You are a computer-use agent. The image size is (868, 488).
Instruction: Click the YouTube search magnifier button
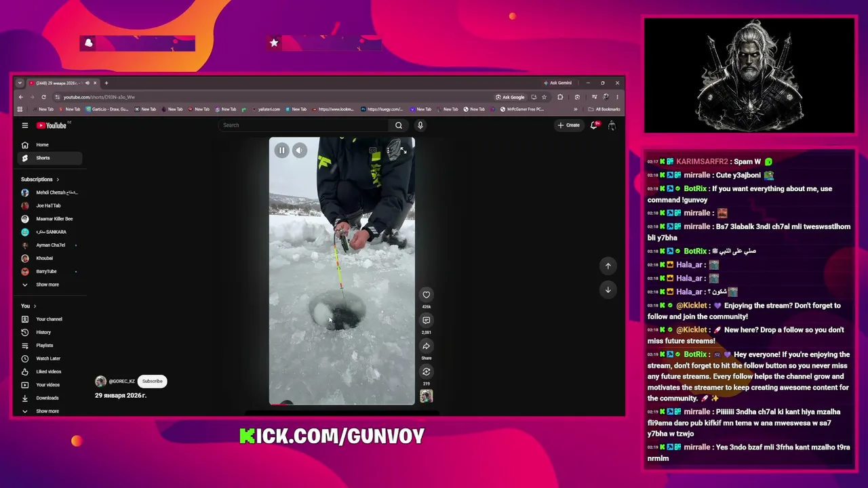click(399, 125)
